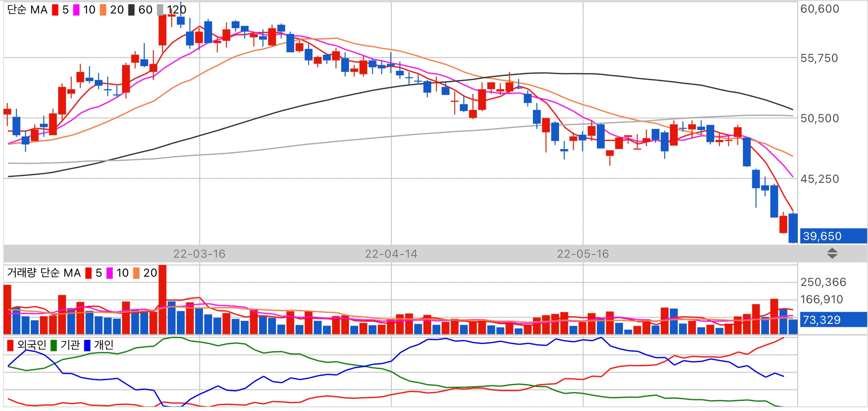Click the current volume tag 73,329

[833, 320]
